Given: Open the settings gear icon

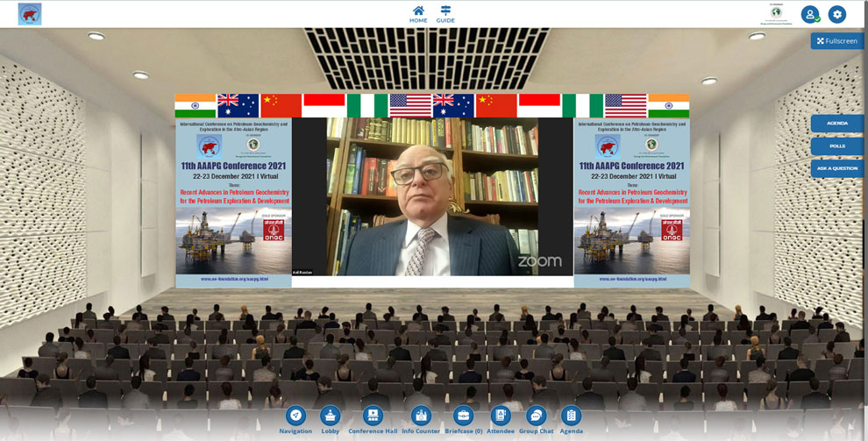Looking at the screenshot, I should pos(837,14).
